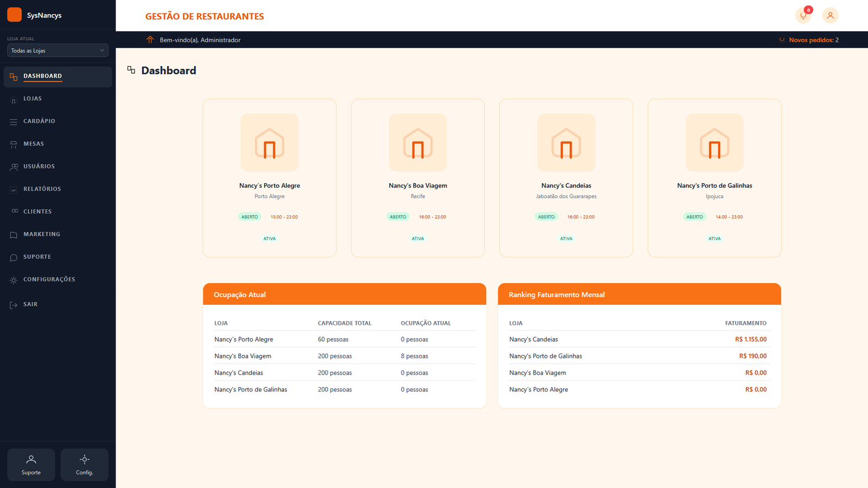Click the notification bell icon
This screenshot has width=868, height=488.
803,16
